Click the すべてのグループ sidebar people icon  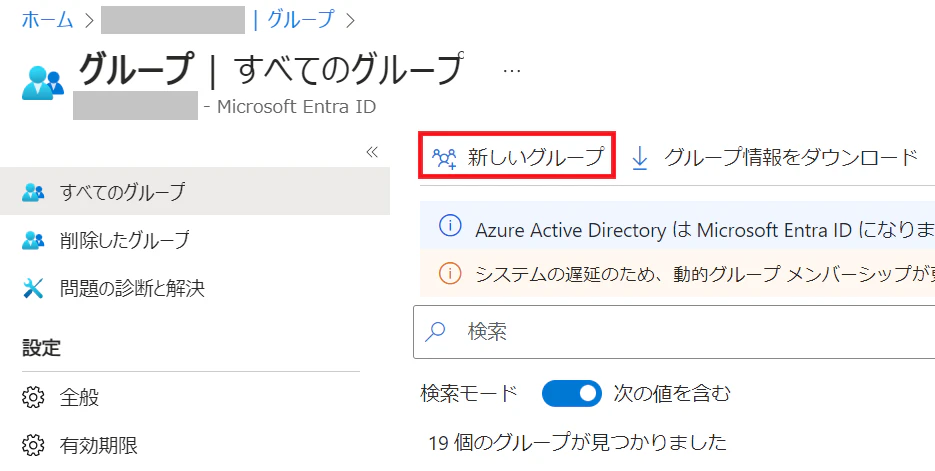tap(33, 192)
